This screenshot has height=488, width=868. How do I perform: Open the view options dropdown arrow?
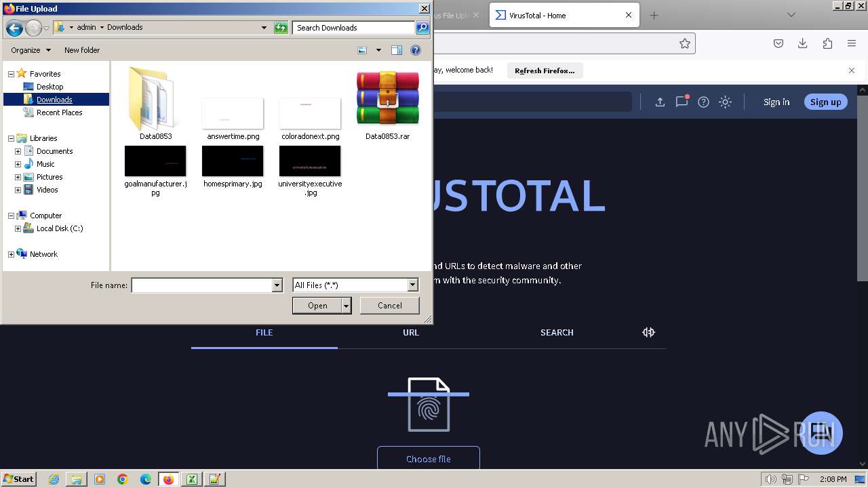coord(378,50)
